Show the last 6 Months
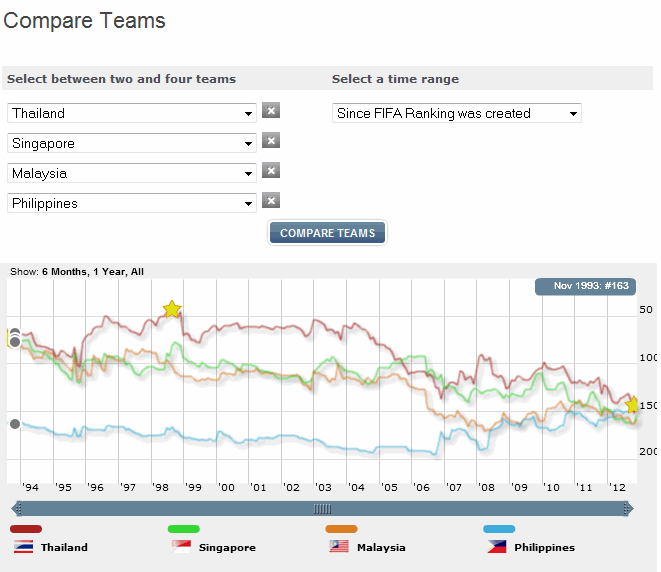Viewport: 661px width, 572px height. 65,272
